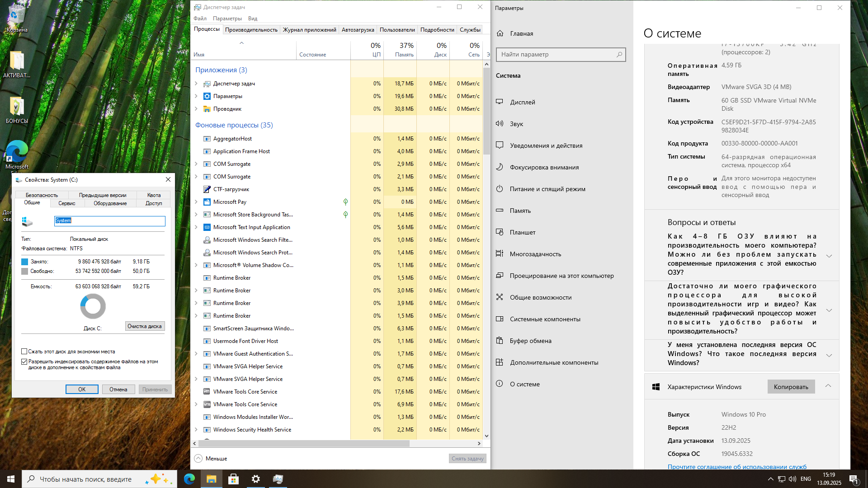Open the Recycle Bin desktop icon
The image size is (868, 488).
pyautogui.click(x=17, y=18)
